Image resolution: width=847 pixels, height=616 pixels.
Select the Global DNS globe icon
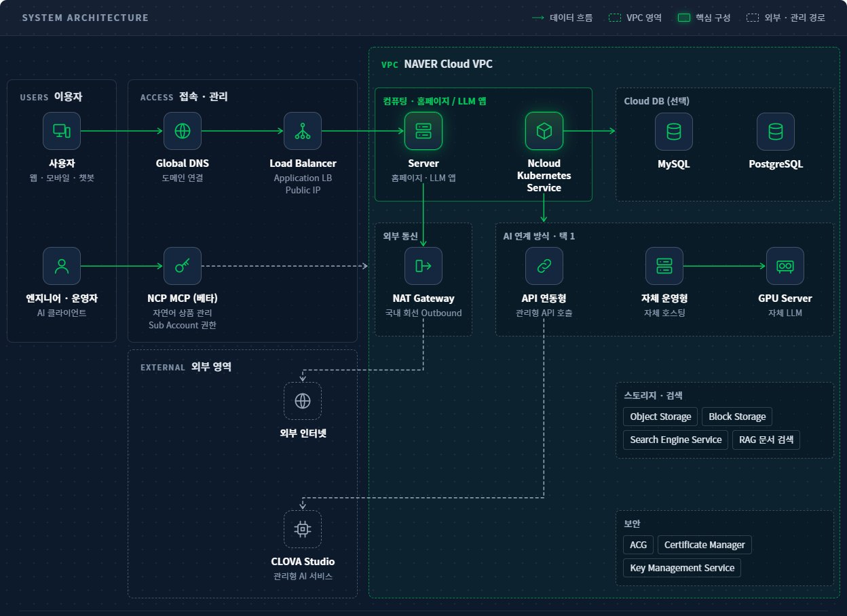point(183,131)
